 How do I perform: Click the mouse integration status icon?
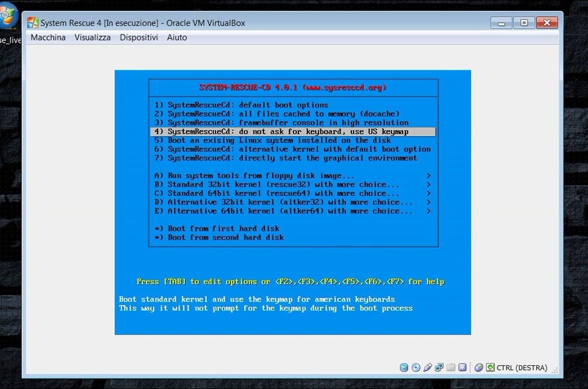point(479,367)
